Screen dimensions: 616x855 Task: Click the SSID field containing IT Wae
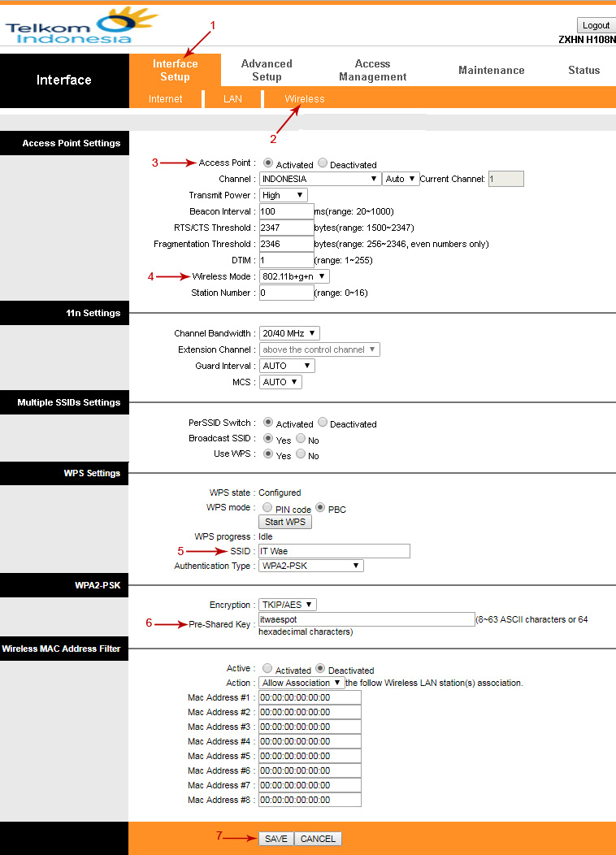pos(334,551)
